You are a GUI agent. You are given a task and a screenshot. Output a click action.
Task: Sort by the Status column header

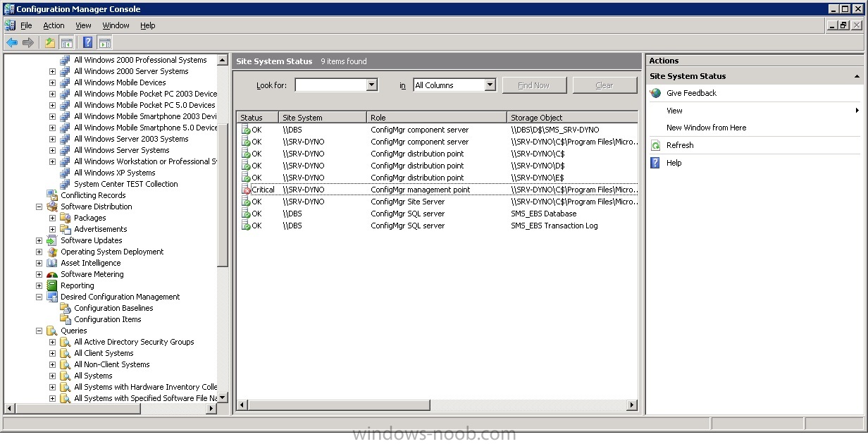coord(257,118)
